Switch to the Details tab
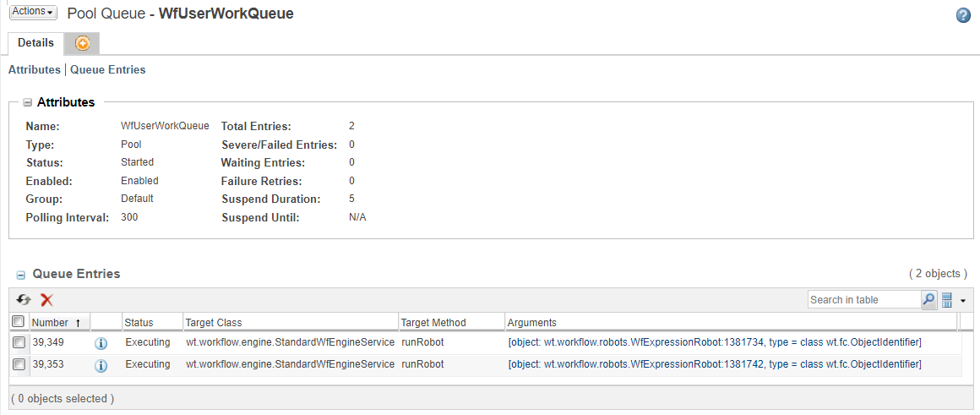The width and height of the screenshot is (980, 415). [35, 43]
